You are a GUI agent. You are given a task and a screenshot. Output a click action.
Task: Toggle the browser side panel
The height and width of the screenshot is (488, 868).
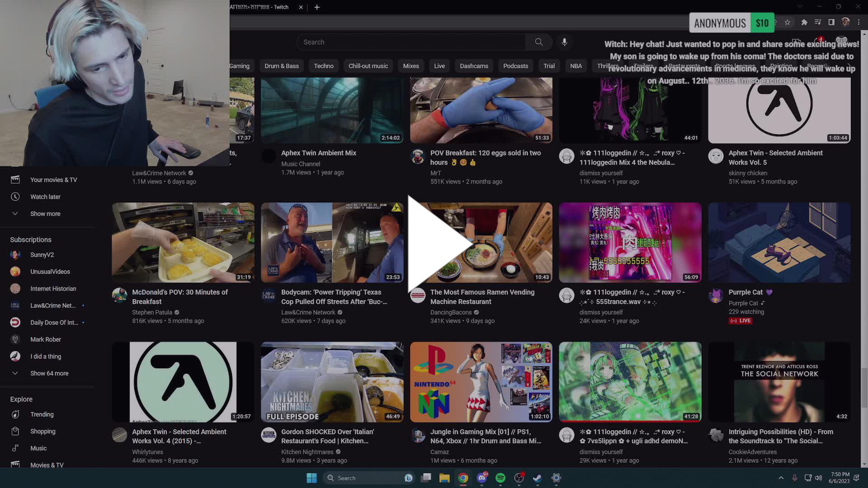coord(831,22)
